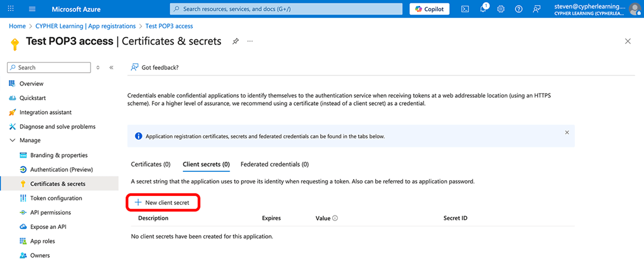This screenshot has width=644, height=263.
Task: Open Test POP3 access breadcrumb
Action: (x=169, y=26)
